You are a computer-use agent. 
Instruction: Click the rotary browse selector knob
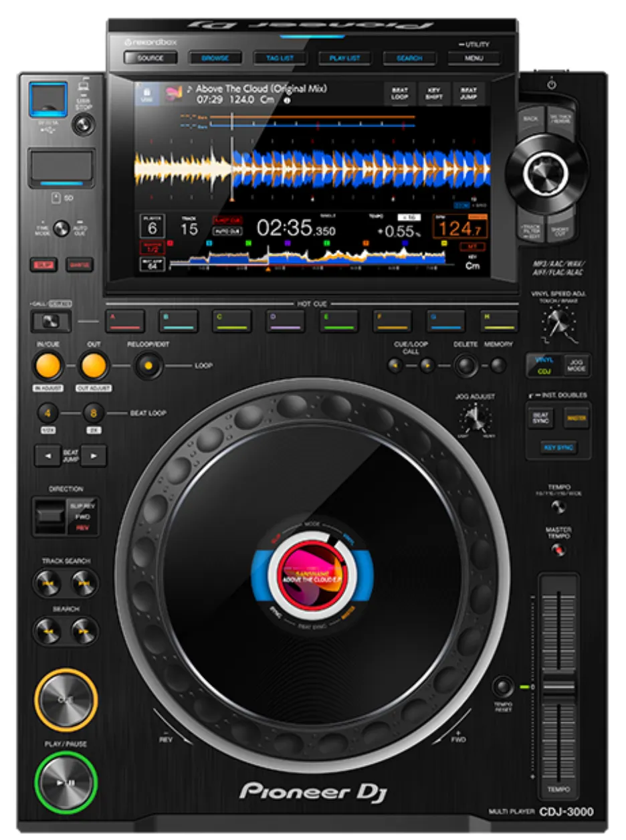click(546, 174)
